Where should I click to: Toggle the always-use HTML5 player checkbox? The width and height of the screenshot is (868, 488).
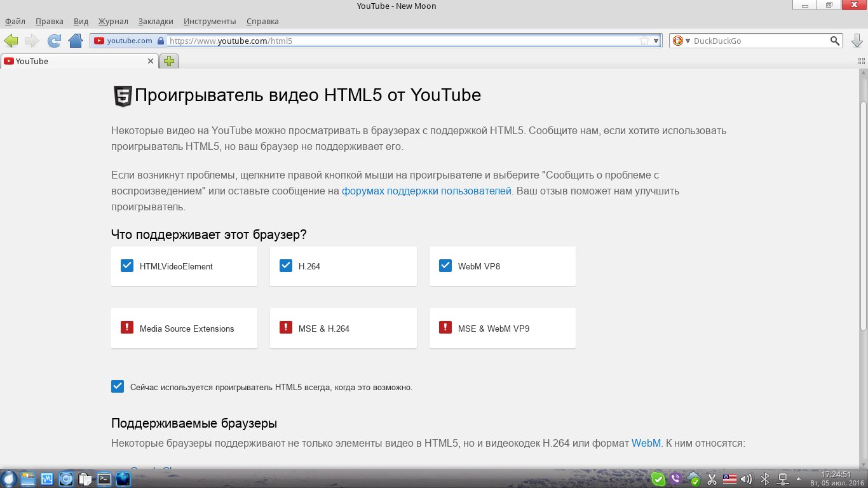(118, 386)
